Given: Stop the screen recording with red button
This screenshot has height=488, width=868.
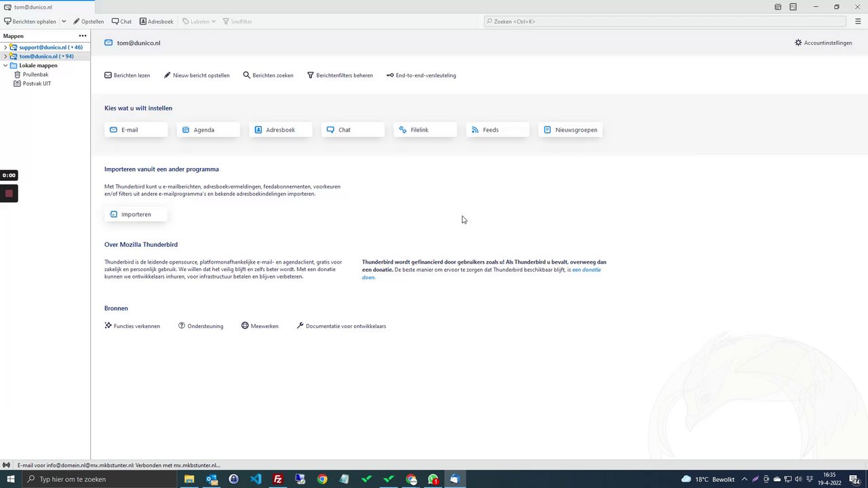Looking at the screenshot, I should pyautogui.click(x=9, y=193).
